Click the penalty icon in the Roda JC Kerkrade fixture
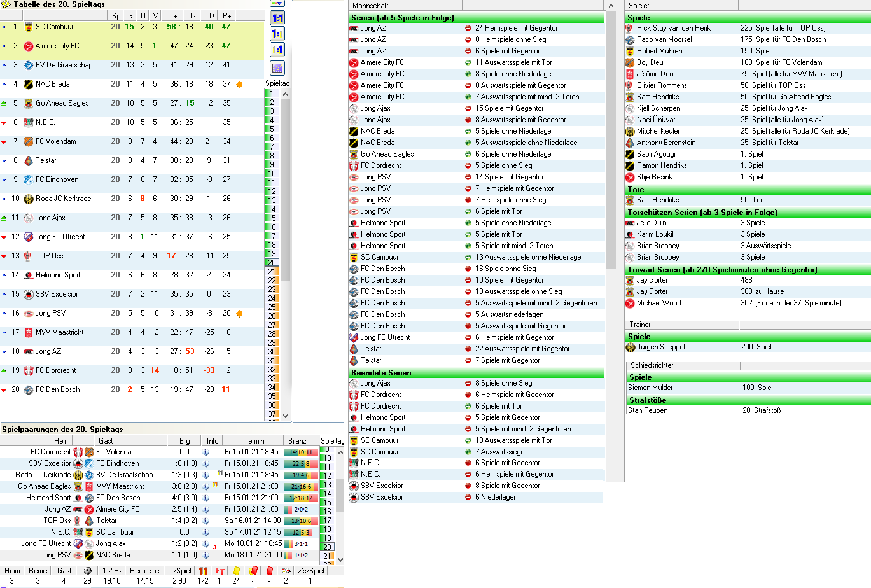Image resolution: width=871 pixels, height=588 pixels. (220, 473)
